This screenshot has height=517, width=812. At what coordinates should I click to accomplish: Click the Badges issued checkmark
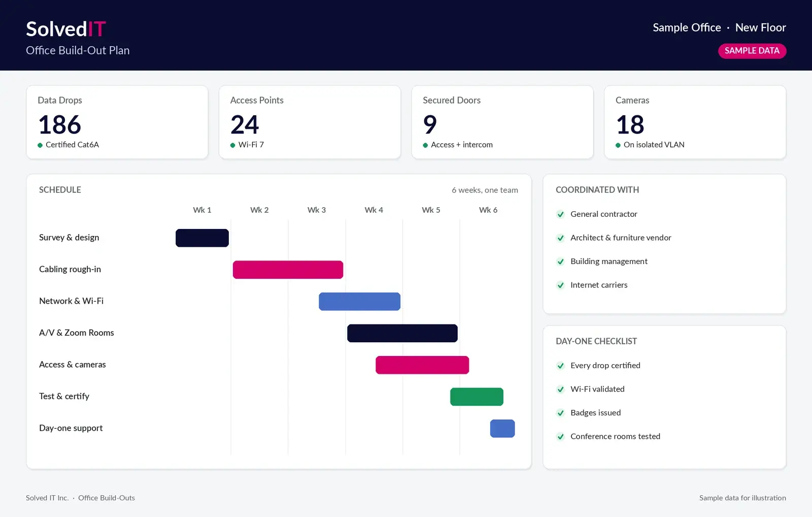click(560, 413)
